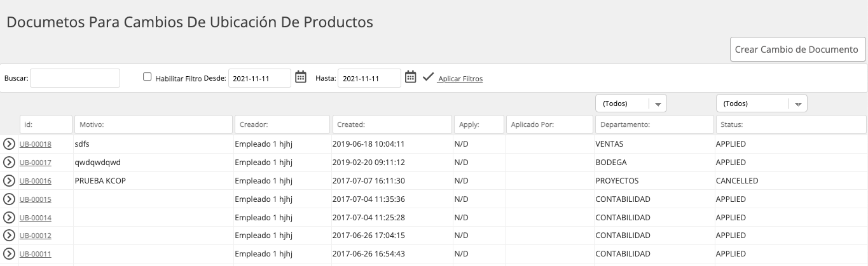Open the Departamento (Todos) dropdown

[630, 103]
